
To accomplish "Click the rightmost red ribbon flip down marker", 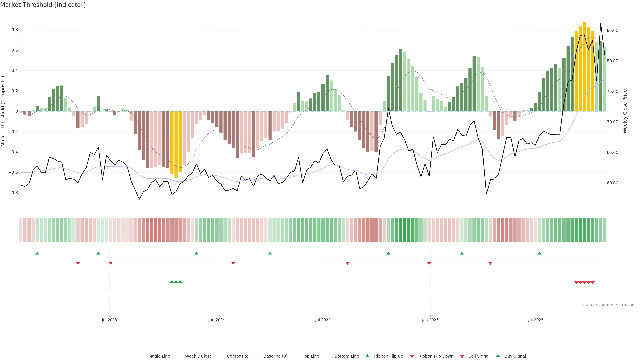I will [x=490, y=263].
